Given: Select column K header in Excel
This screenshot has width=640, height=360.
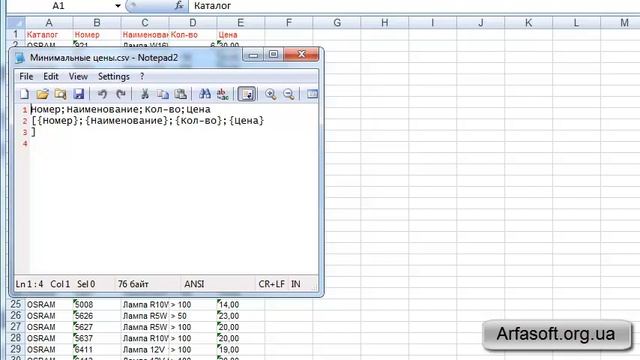Looking at the screenshot, I should coord(529,23).
